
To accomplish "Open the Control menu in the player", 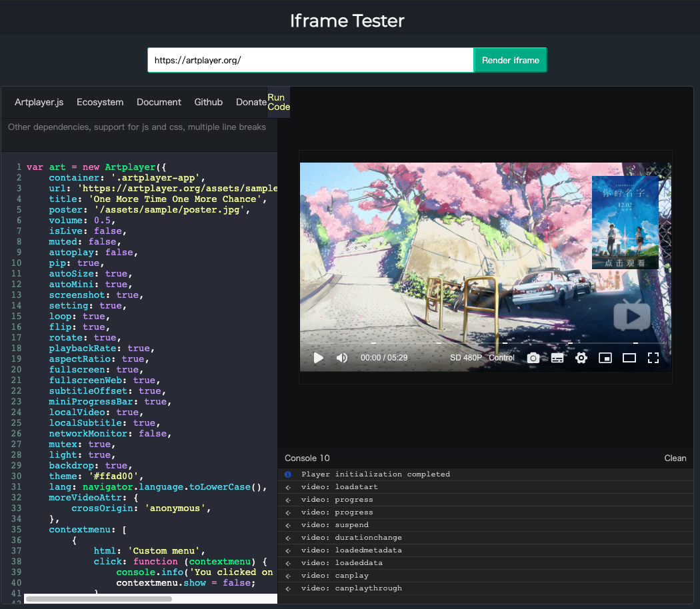I will click(502, 357).
